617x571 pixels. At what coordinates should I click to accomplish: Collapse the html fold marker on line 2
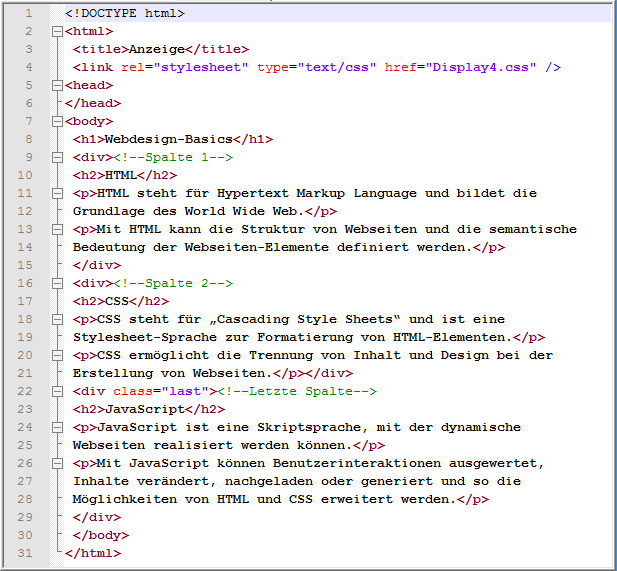[57, 31]
